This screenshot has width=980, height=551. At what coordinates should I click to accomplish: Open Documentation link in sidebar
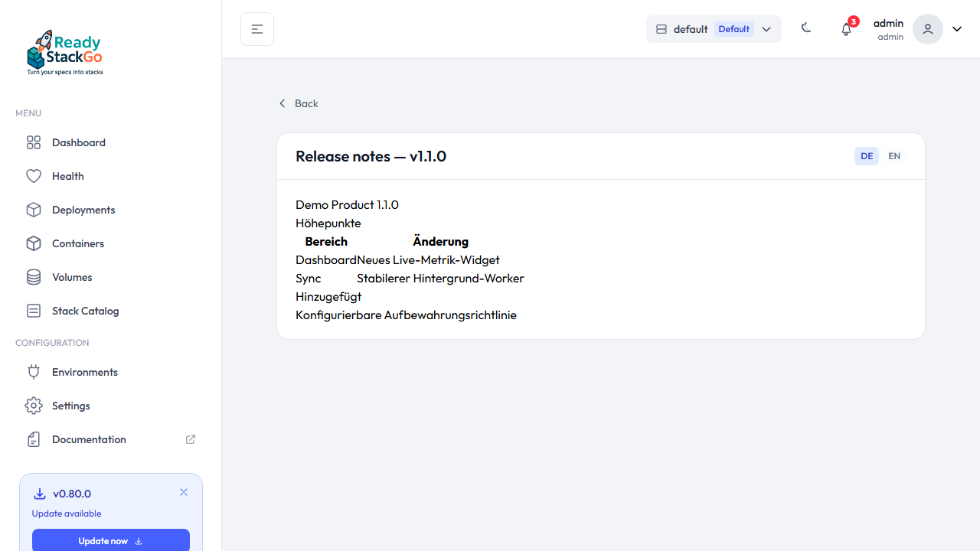[111, 439]
